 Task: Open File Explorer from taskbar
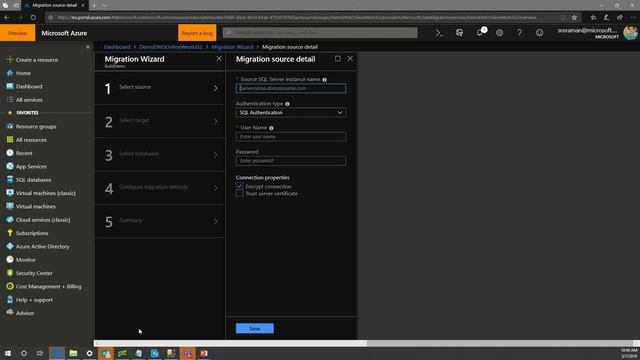(73, 353)
